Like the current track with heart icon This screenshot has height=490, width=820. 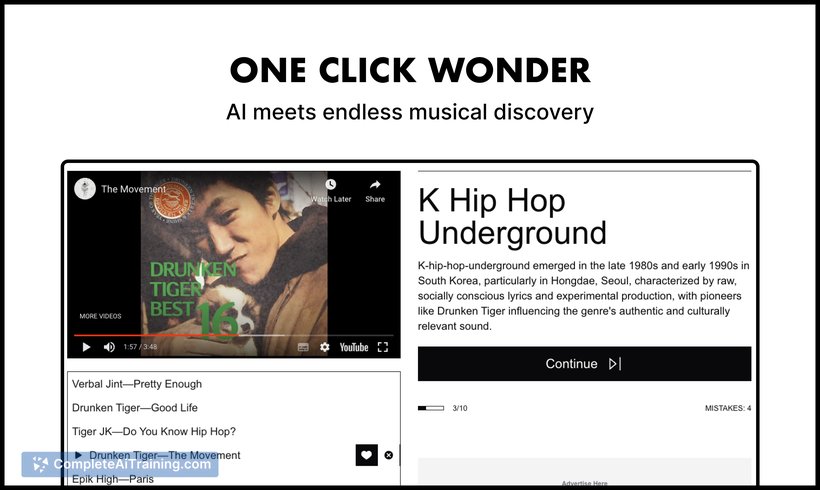click(x=367, y=455)
